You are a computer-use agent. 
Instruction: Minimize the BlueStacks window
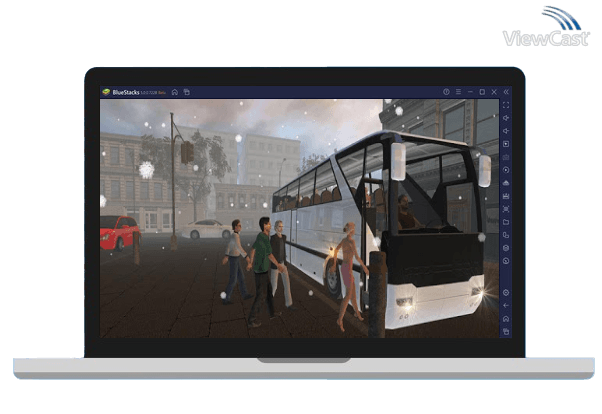(x=470, y=92)
